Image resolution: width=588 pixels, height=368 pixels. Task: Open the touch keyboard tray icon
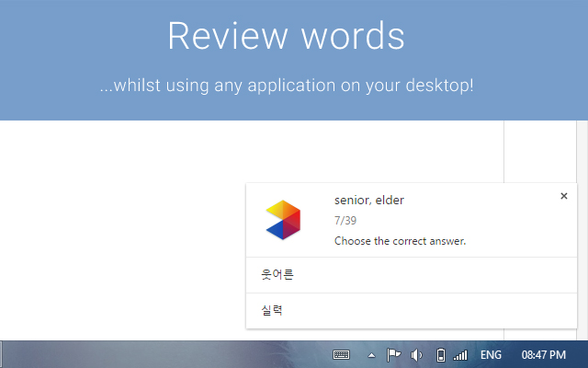(341, 355)
